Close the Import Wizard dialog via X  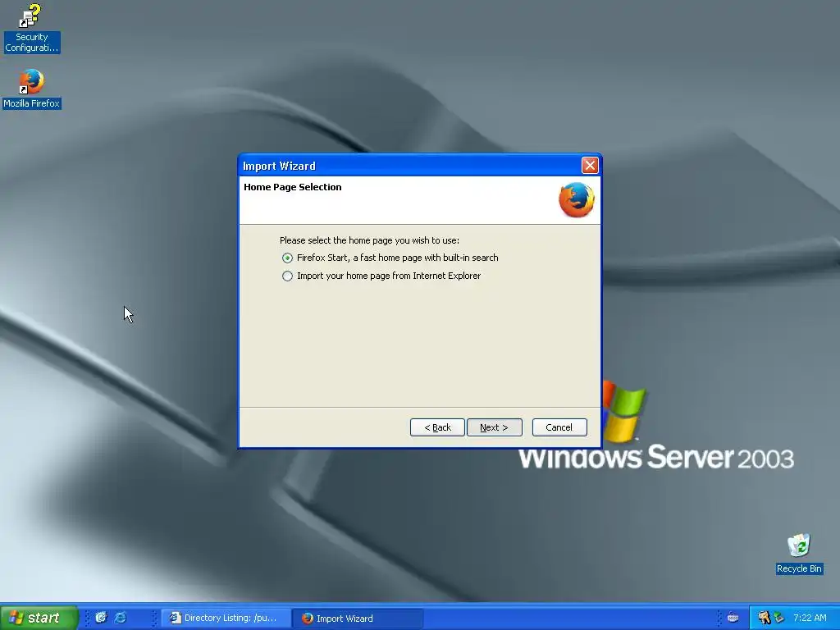tap(590, 166)
